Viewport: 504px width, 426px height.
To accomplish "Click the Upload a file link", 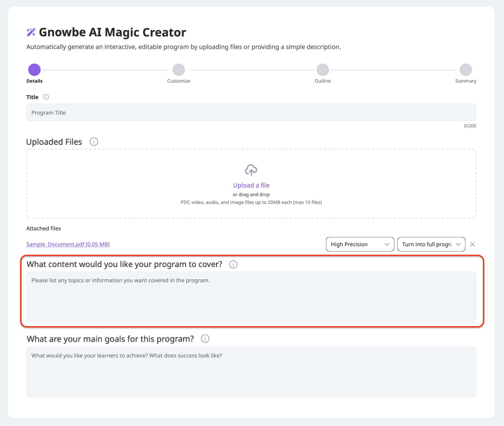I will pyautogui.click(x=251, y=185).
